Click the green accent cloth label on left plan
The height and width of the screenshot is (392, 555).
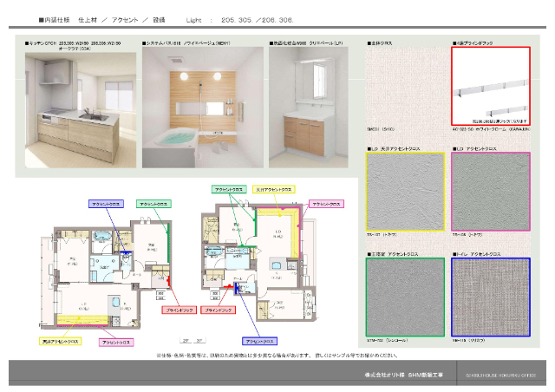pyautogui.click(x=153, y=203)
